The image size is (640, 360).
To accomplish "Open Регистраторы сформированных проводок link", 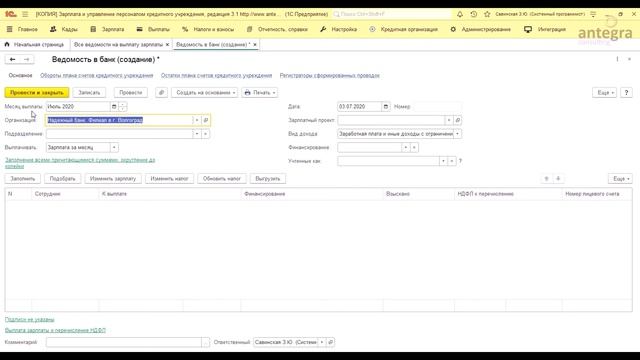I will point(329,76).
